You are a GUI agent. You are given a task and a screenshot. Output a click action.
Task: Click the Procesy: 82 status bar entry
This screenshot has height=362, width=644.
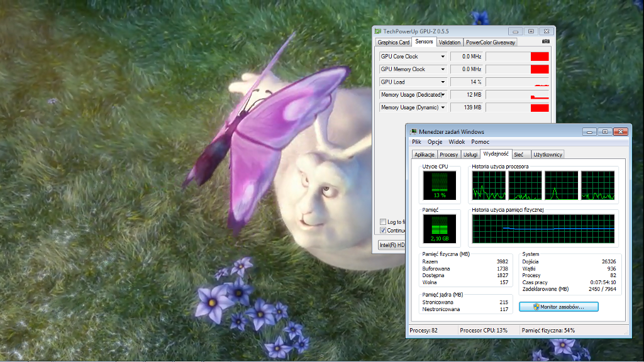pyautogui.click(x=423, y=331)
